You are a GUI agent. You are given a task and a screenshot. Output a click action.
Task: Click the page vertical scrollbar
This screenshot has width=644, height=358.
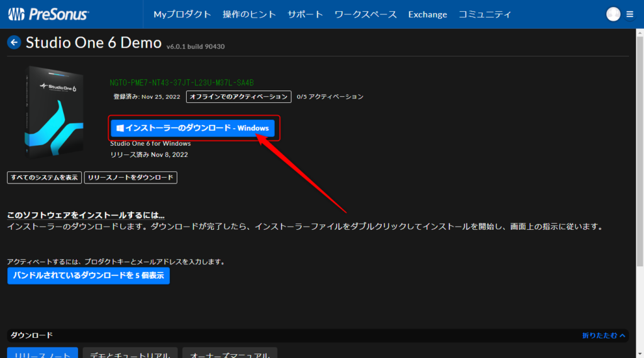(640, 152)
